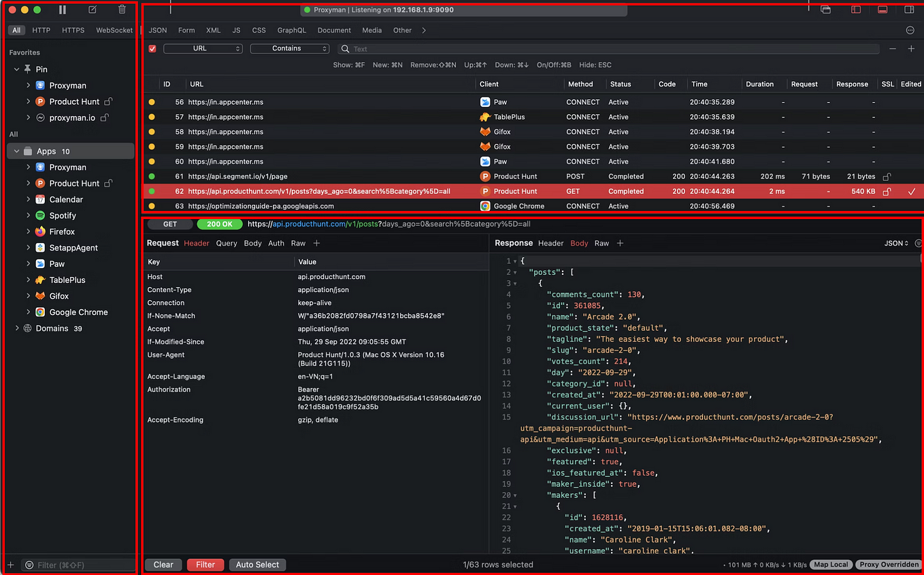Select the All protocol filter
The height and width of the screenshot is (575, 924).
click(x=17, y=30)
